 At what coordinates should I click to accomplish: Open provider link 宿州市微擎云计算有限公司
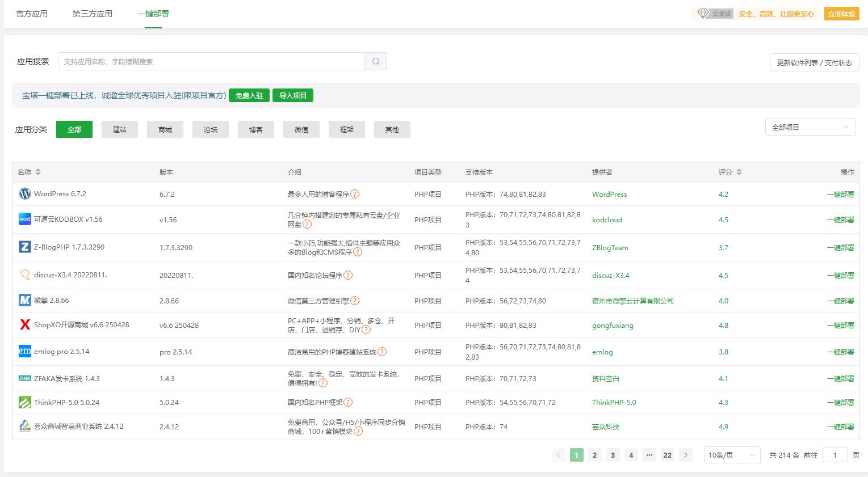click(632, 301)
